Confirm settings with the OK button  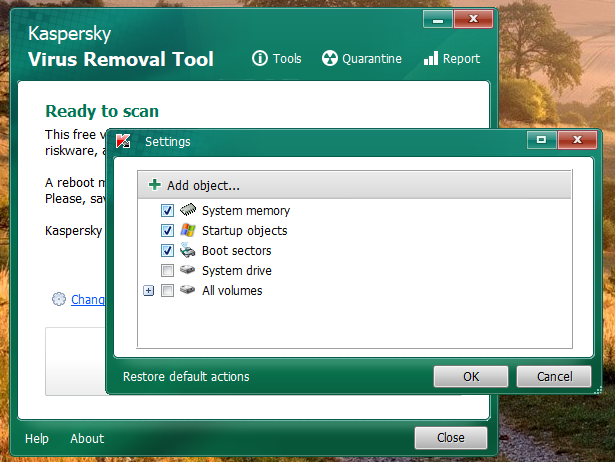pyautogui.click(x=471, y=377)
